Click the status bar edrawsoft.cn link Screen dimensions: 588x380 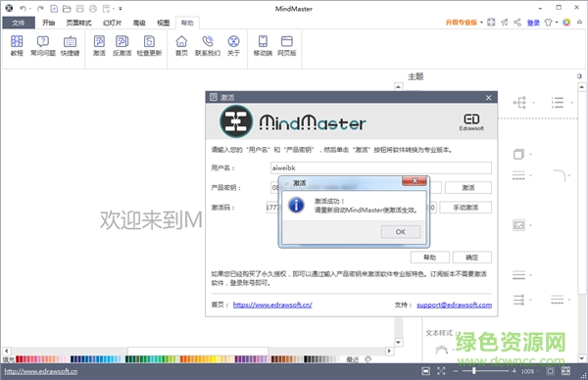(x=41, y=371)
